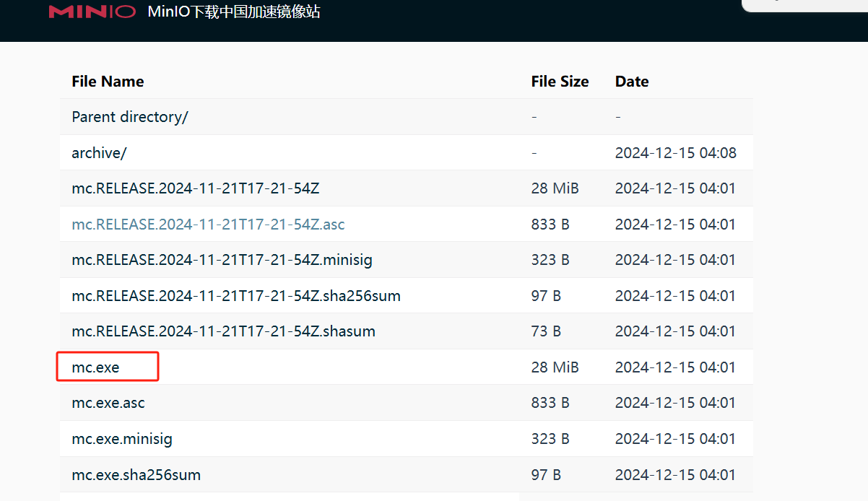Click the MinIO下载中国加速镜像站 site title

233,12
